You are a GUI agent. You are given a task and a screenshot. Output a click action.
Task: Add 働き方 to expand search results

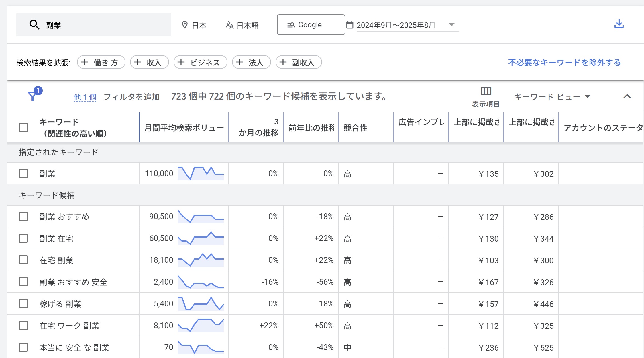[101, 62]
